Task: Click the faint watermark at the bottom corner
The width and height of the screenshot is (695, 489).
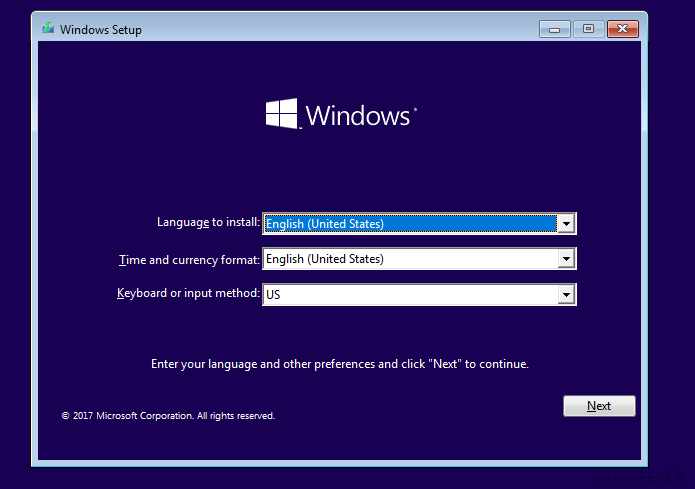Action: pos(640,477)
